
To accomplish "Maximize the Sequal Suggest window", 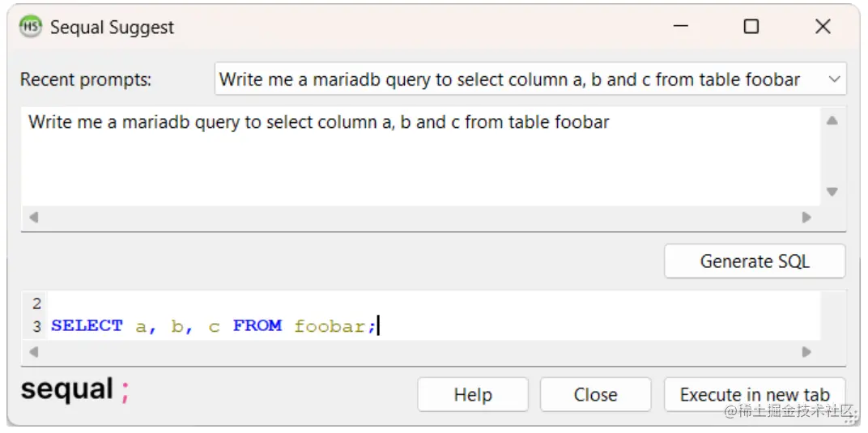I will point(751,27).
